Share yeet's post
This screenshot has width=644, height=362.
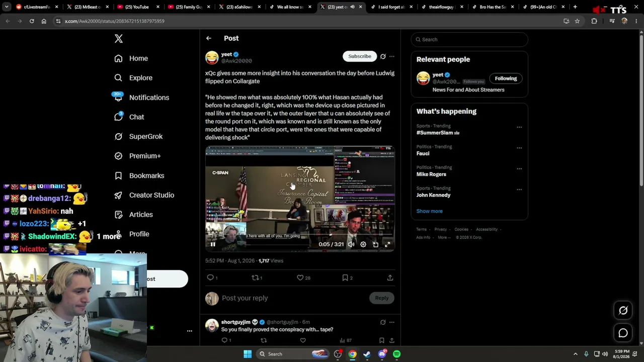(390, 278)
